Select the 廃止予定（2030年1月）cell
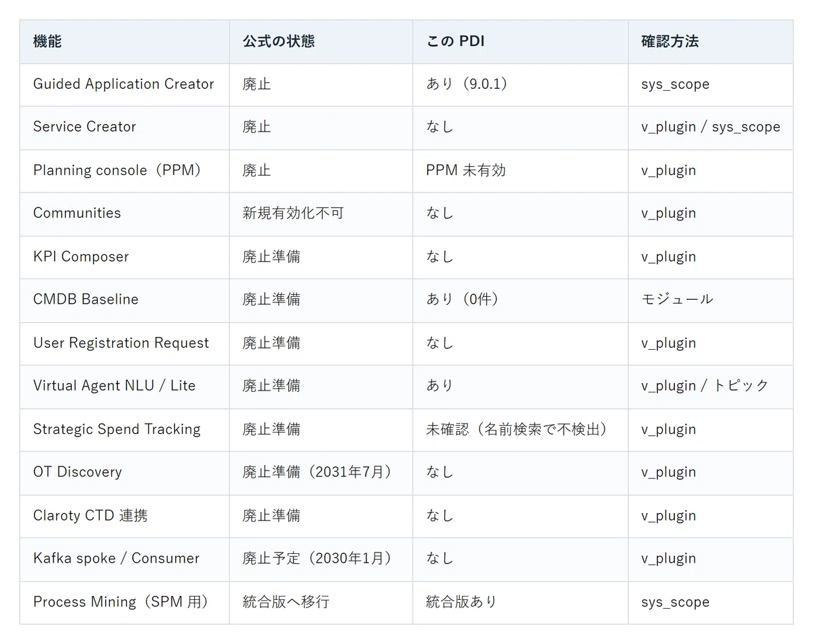The height and width of the screenshot is (644, 814). 319,559
